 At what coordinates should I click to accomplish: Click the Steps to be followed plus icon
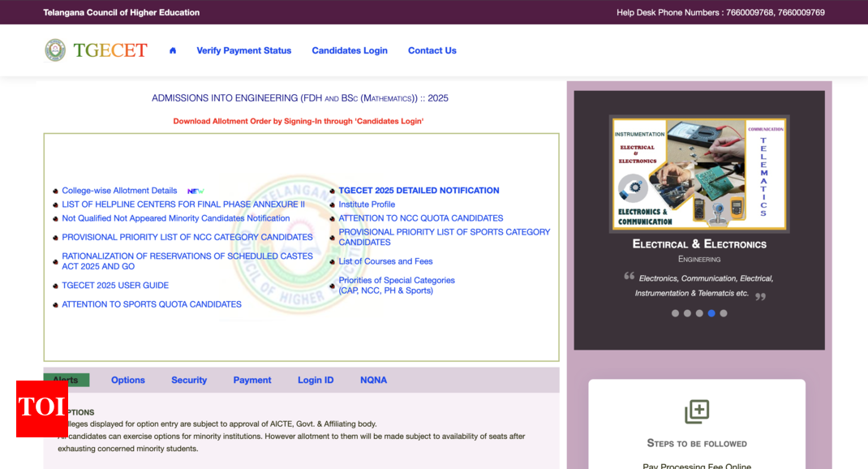coord(696,412)
